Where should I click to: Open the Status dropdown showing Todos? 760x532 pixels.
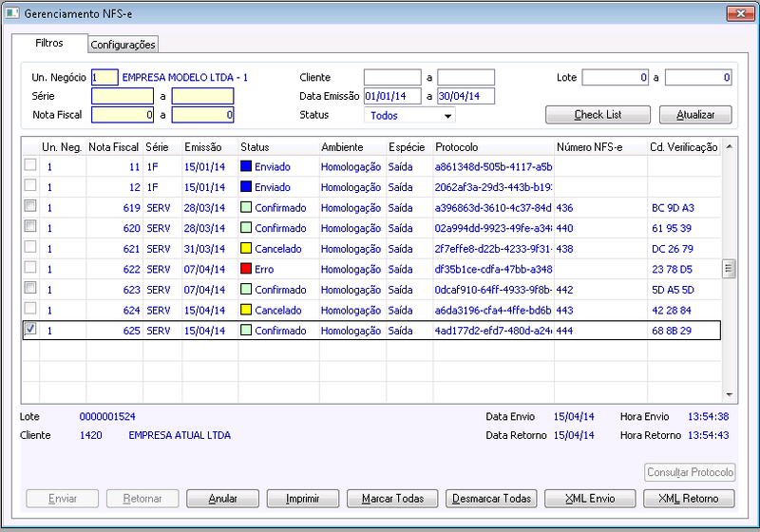click(x=409, y=115)
